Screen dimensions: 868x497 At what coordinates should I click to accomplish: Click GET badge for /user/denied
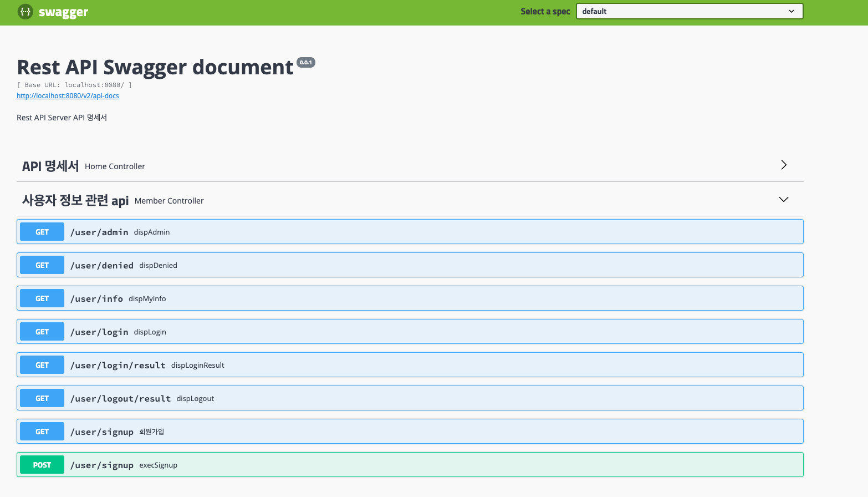click(42, 265)
